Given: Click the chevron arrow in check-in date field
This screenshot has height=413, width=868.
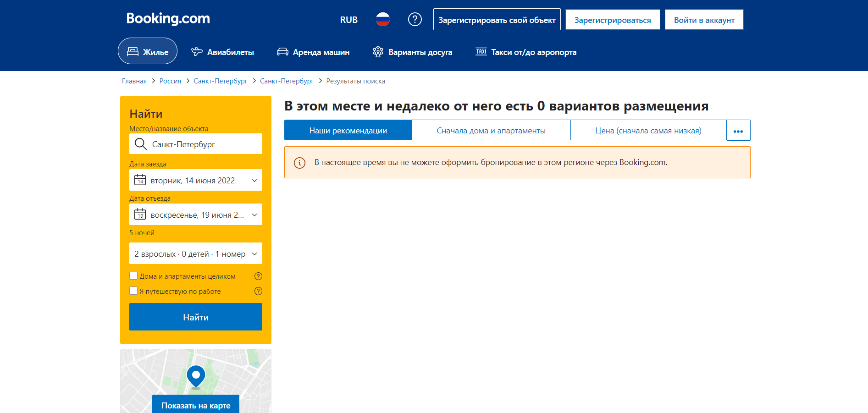Looking at the screenshot, I should click(254, 181).
